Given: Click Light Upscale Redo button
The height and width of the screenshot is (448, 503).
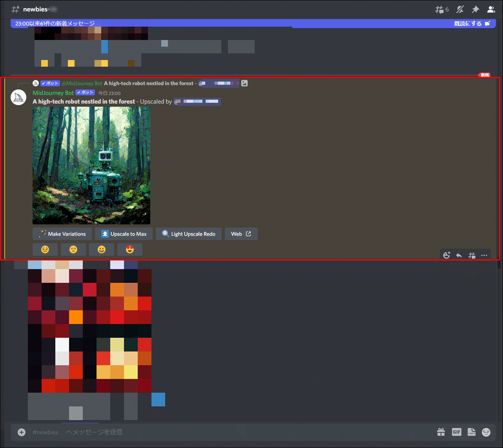Looking at the screenshot, I should tap(188, 234).
